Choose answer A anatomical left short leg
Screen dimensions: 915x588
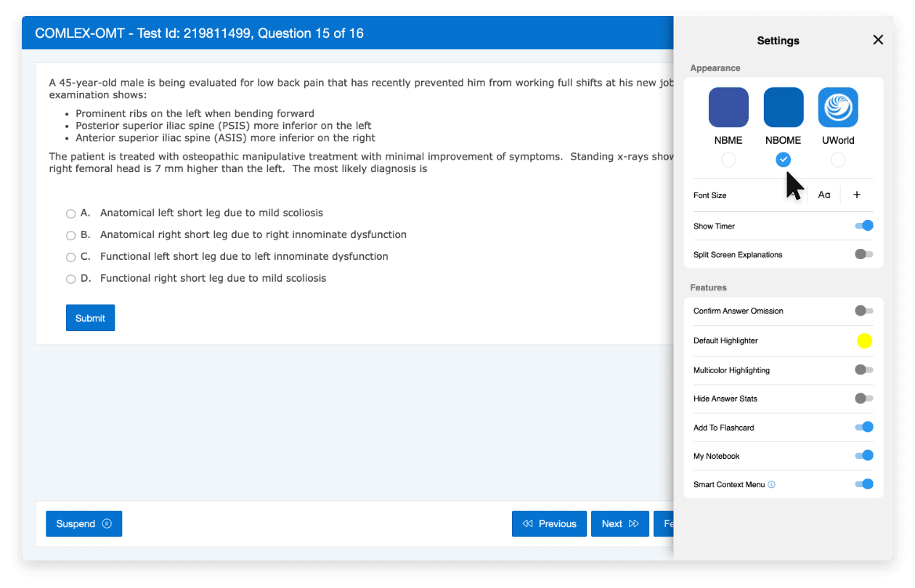70,213
